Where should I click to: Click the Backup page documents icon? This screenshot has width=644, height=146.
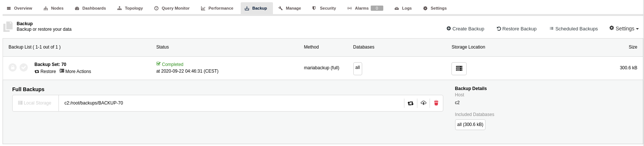(8, 27)
